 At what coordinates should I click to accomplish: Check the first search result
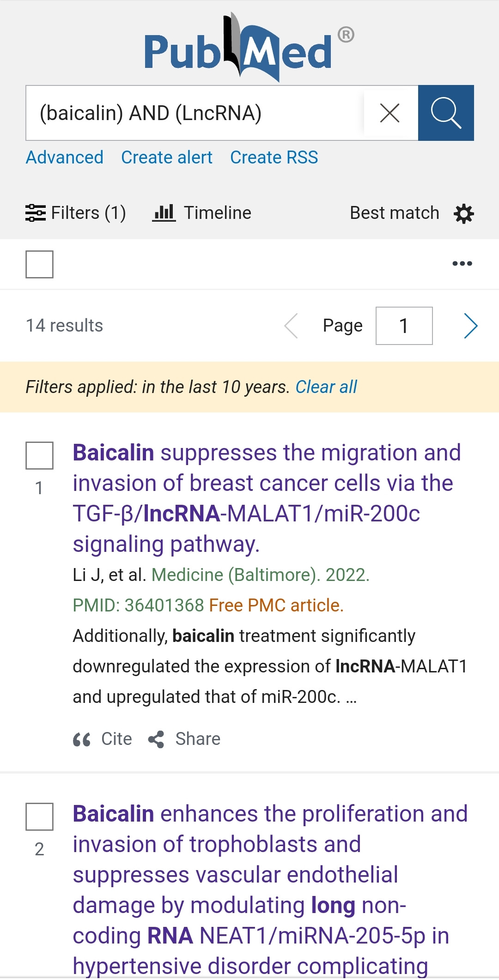(40, 456)
